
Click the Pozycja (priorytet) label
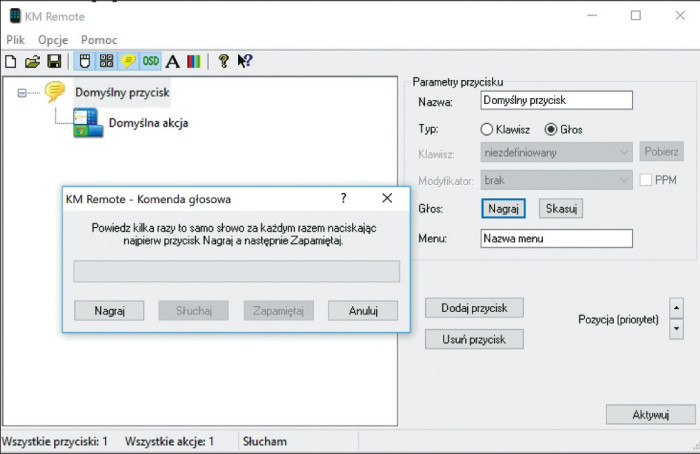click(x=618, y=320)
